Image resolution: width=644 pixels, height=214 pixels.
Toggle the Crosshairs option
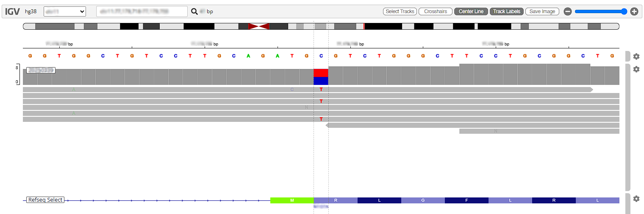click(436, 11)
